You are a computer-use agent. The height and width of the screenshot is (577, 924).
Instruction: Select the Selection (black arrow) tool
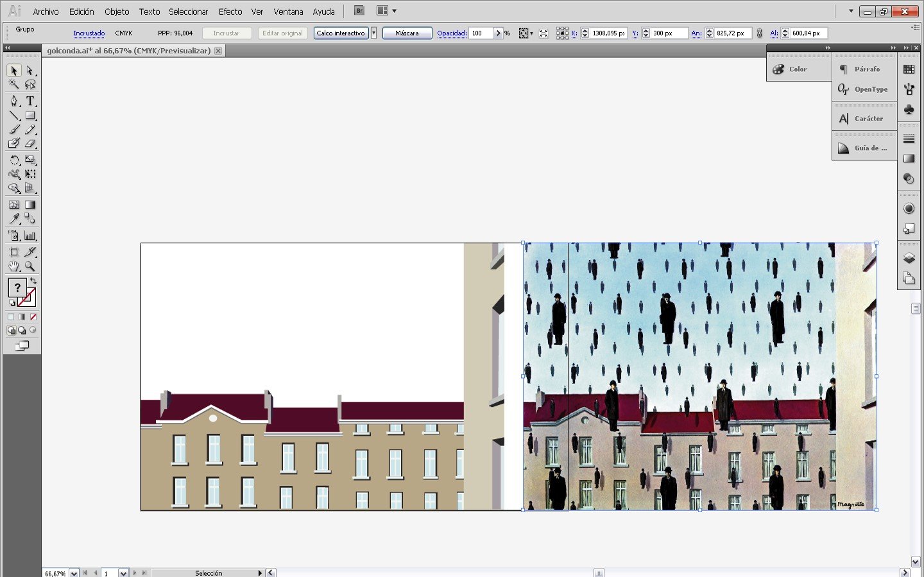[x=14, y=71]
